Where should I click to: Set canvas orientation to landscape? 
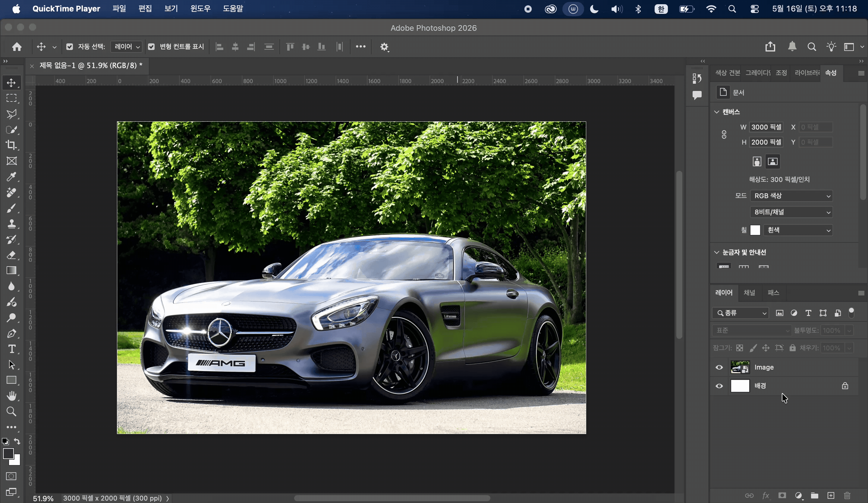[772, 161]
